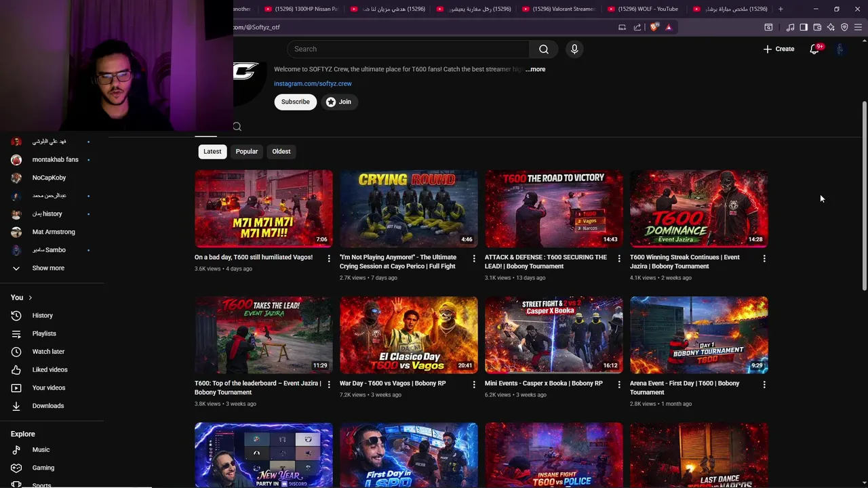The height and width of the screenshot is (488, 868).
Task: Click the page vertical scrollbar
Action: (x=864, y=197)
